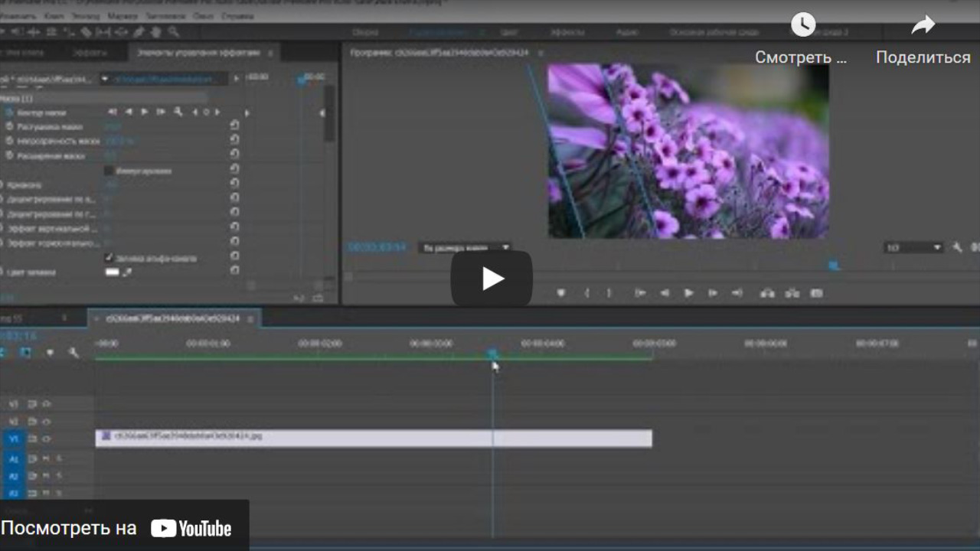Select the Play button in the Program monitor
The height and width of the screenshot is (551, 980).
[688, 292]
